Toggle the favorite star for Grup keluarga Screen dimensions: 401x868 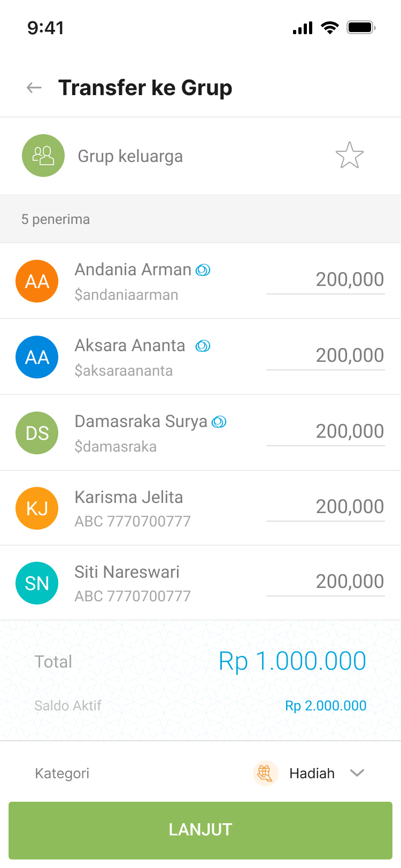(350, 156)
